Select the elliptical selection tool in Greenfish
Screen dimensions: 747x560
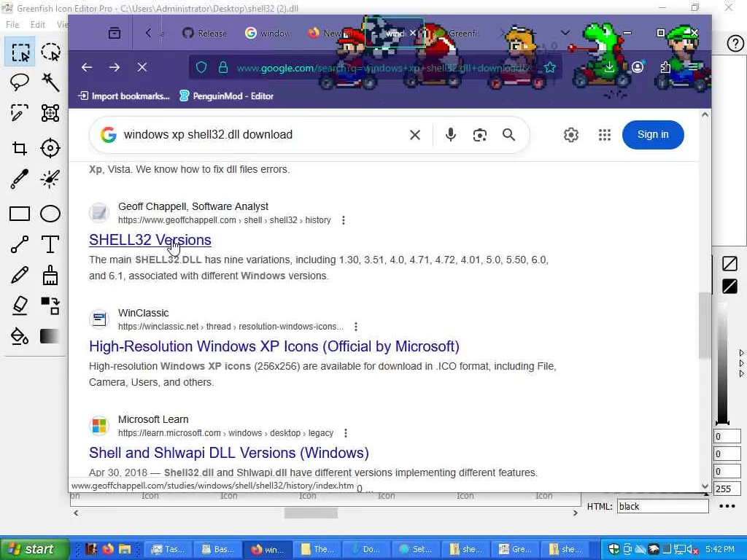[50, 52]
